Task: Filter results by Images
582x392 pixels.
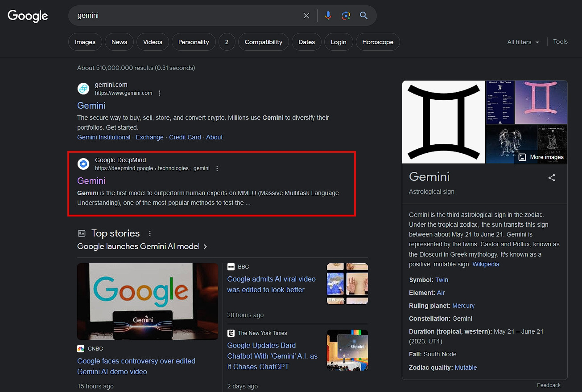Action: [x=85, y=42]
